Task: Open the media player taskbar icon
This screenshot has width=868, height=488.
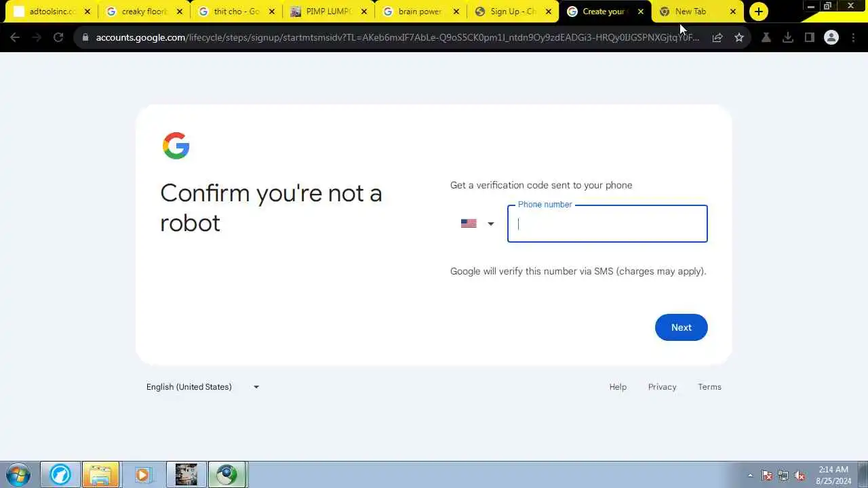Action: [x=142, y=474]
